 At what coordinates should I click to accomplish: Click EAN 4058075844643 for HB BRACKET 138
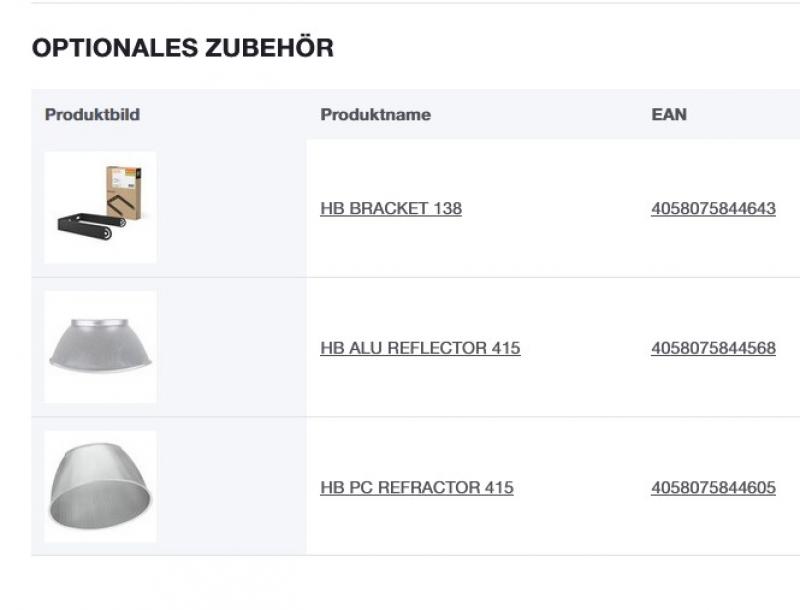(x=713, y=210)
